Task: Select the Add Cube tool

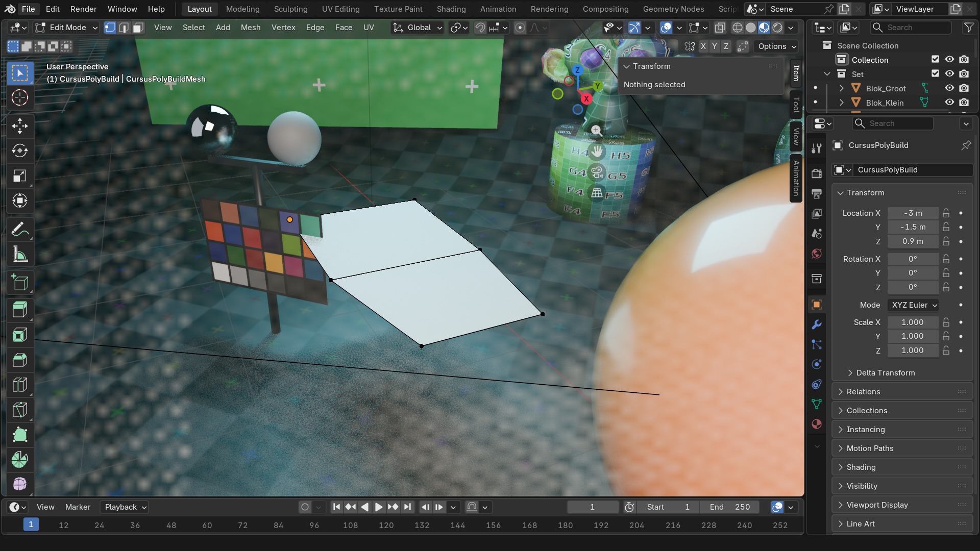Action: (x=20, y=283)
